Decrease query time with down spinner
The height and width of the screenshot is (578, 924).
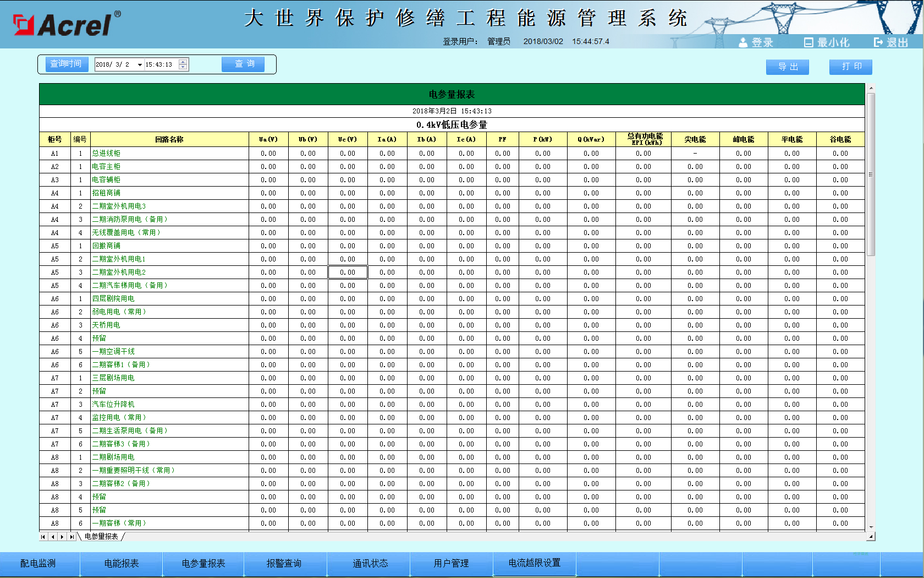tap(183, 67)
